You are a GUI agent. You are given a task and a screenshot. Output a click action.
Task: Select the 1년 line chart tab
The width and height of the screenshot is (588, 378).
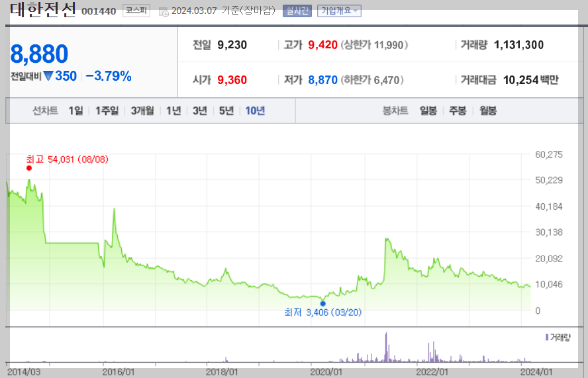click(x=173, y=111)
